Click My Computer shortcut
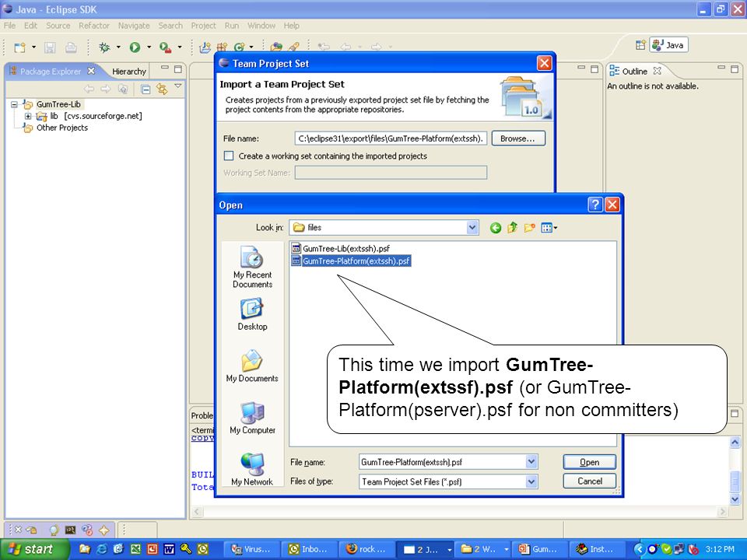This screenshot has width=747, height=560. point(252,418)
